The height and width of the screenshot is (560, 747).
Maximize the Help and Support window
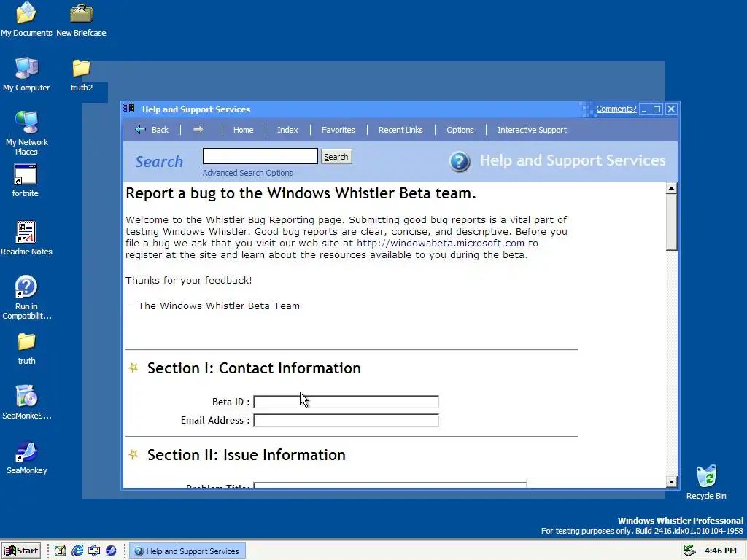click(657, 109)
